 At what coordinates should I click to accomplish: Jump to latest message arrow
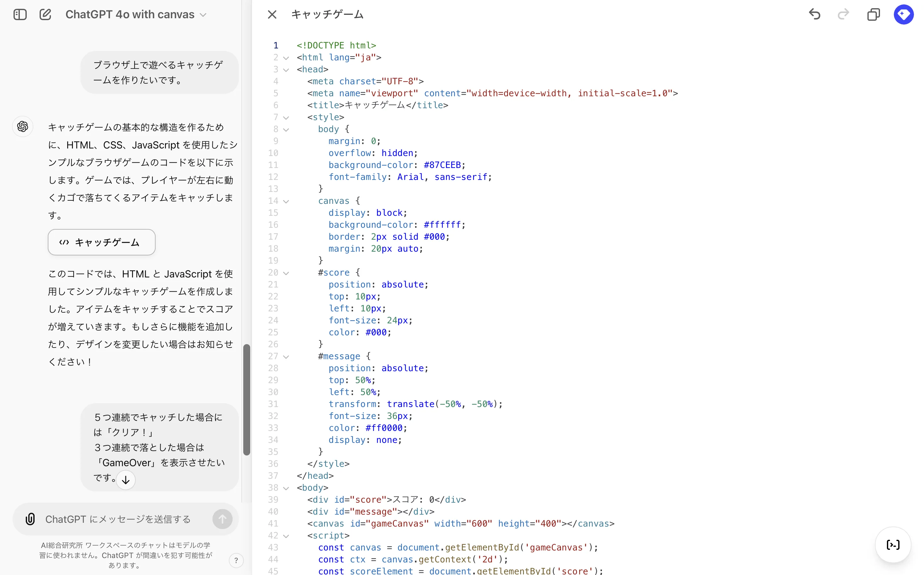pyautogui.click(x=125, y=480)
